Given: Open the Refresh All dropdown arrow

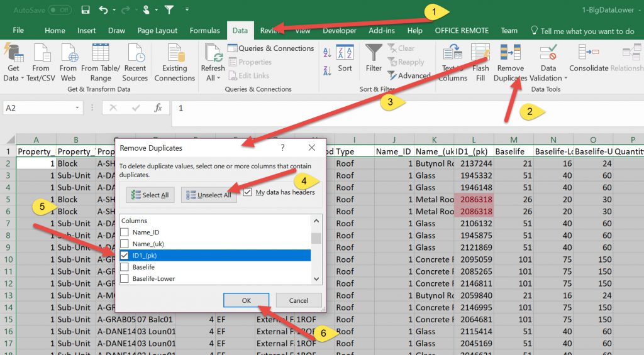Looking at the screenshot, I should coord(218,79).
